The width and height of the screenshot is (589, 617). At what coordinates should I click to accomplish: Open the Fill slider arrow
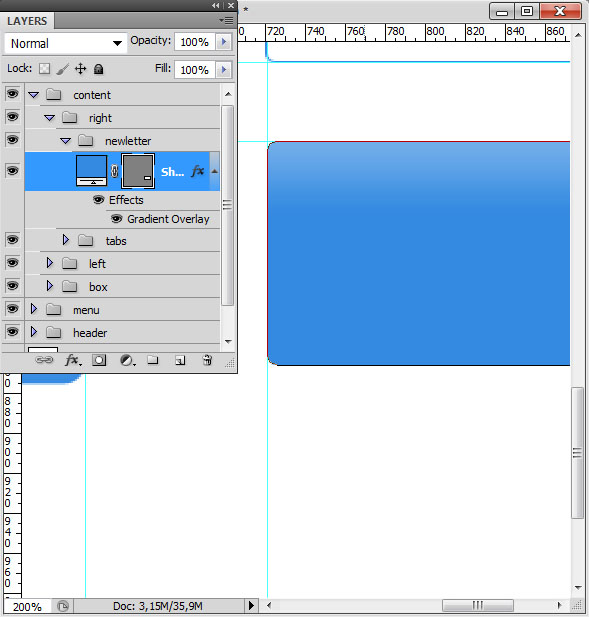(224, 70)
